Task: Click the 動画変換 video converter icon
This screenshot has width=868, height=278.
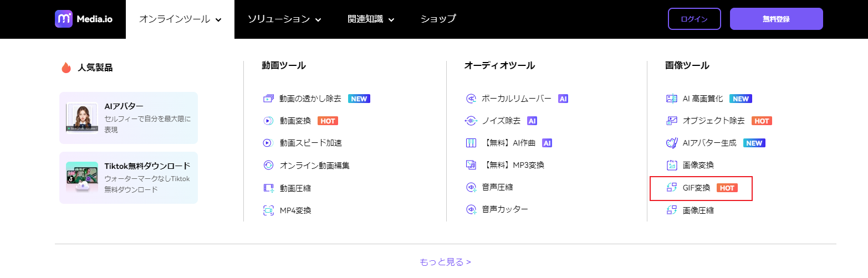Action: [x=269, y=121]
